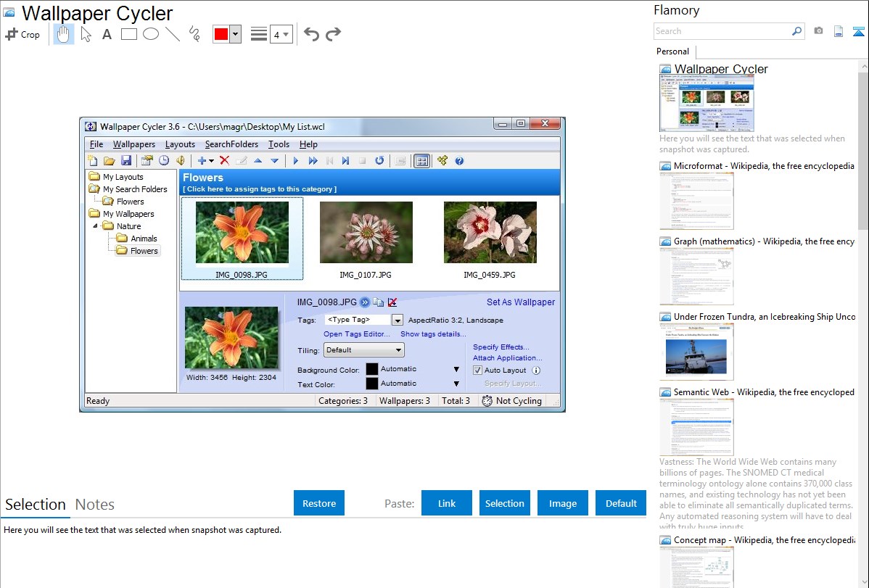869x588 pixels.
Task: Collapse the Nature folder tree node
Action: pos(95,226)
